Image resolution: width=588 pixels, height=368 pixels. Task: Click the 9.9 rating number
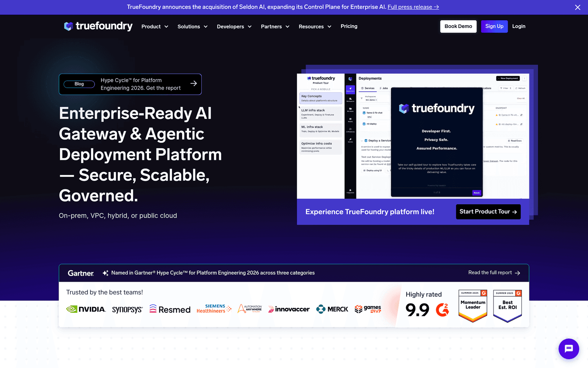417,310
